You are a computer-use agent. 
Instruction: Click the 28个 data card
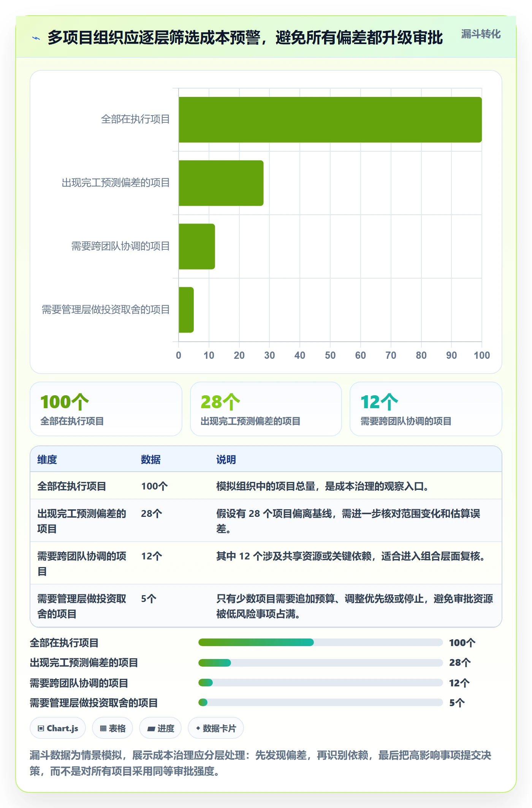tap(266, 409)
